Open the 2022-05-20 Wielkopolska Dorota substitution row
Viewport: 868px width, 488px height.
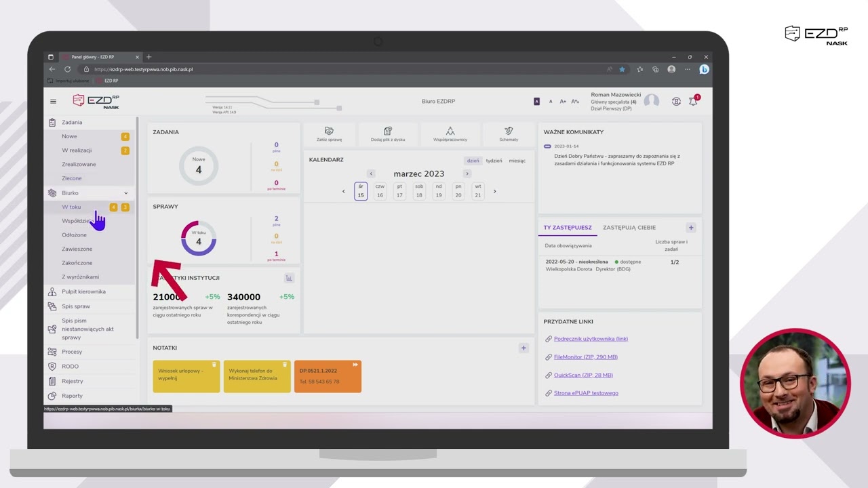point(620,265)
